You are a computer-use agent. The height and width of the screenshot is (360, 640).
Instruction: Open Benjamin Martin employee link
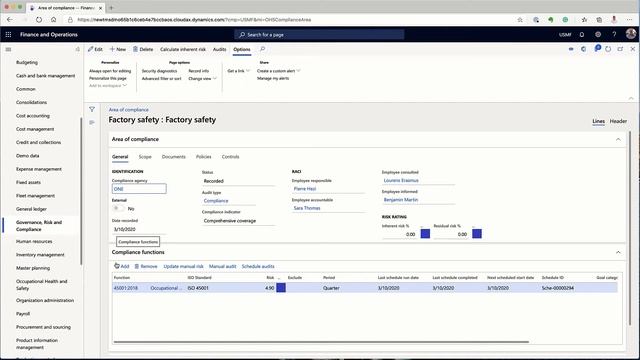[x=401, y=200]
